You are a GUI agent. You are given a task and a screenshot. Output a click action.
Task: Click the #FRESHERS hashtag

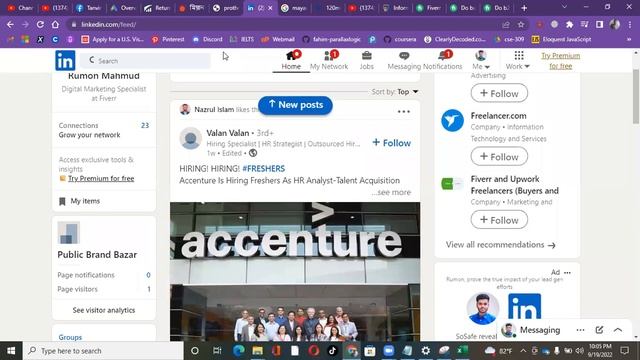click(x=264, y=169)
